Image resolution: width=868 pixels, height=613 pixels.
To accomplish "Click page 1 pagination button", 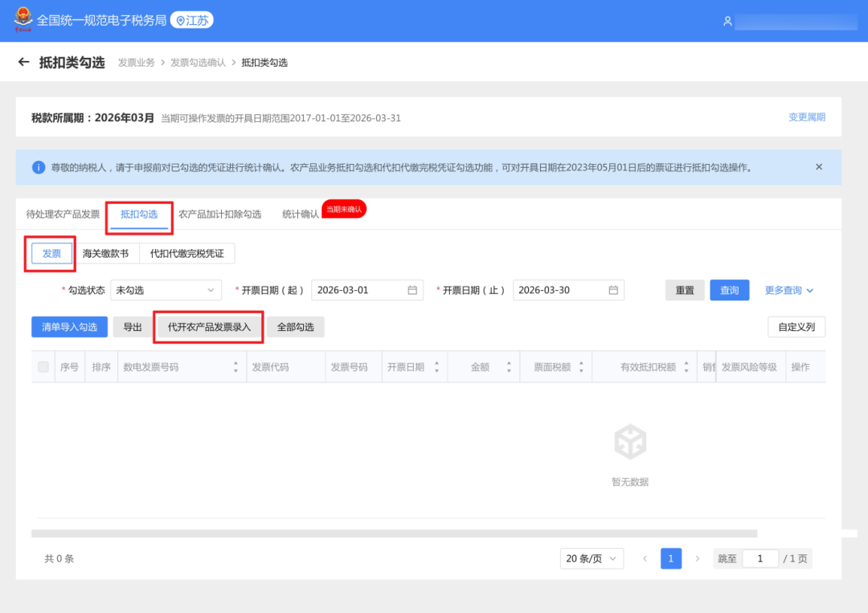I will (671, 558).
